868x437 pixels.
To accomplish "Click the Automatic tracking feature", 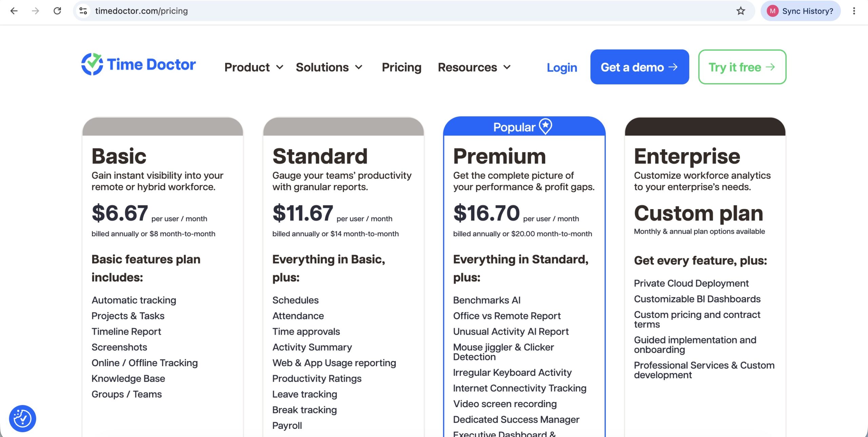I will (x=134, y=300).
